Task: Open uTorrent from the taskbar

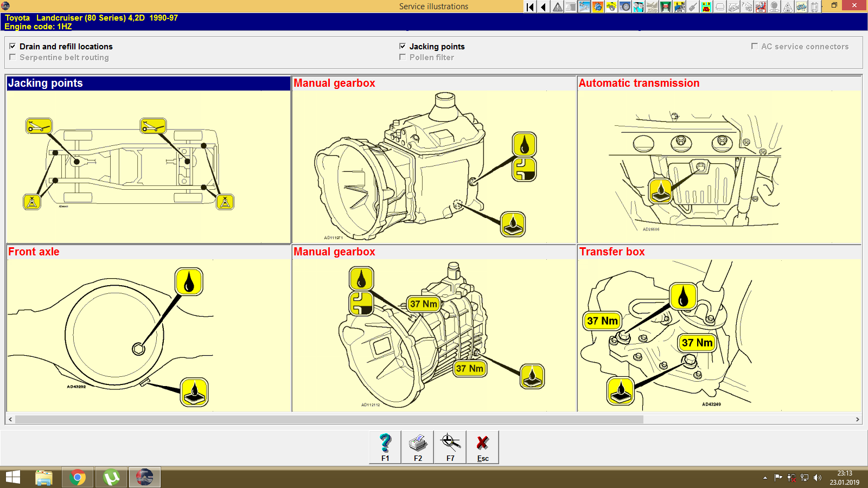Action: 111,477
